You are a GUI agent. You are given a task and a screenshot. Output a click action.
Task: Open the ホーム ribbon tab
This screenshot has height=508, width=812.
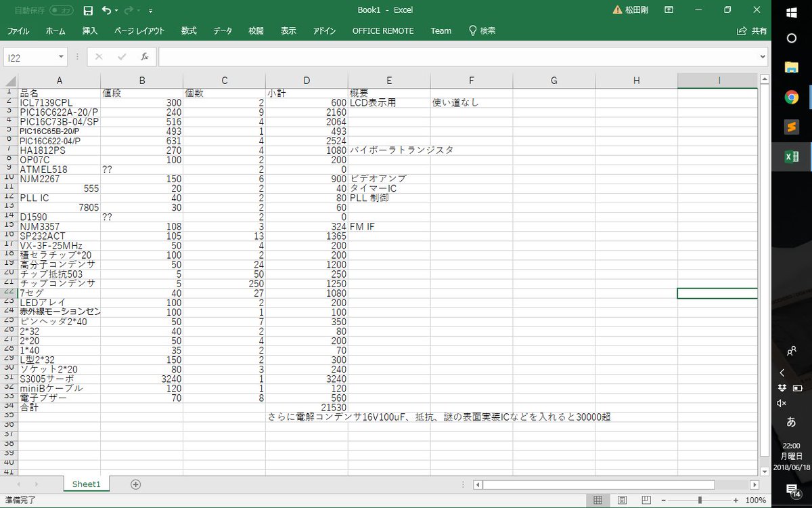[x=55, y=30]
